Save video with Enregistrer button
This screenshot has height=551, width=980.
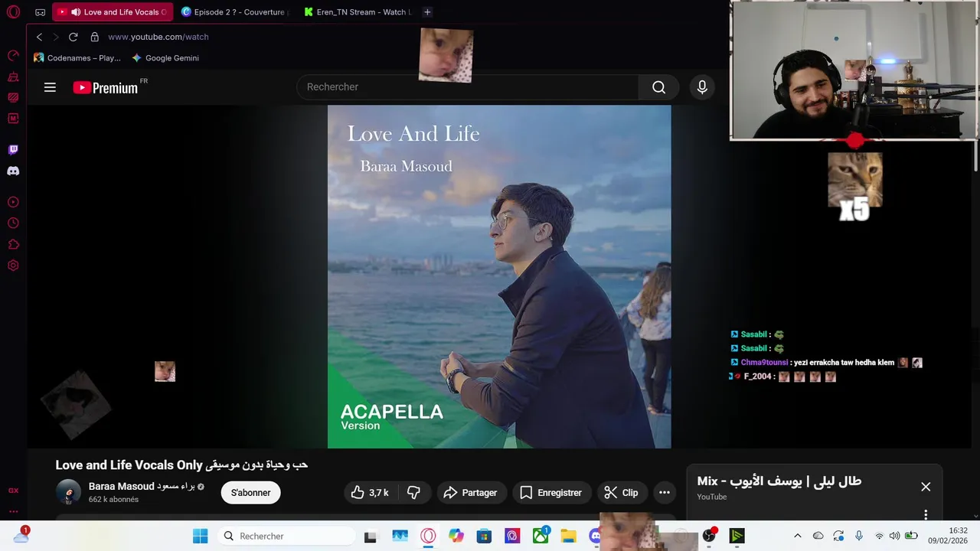(550, 493)
